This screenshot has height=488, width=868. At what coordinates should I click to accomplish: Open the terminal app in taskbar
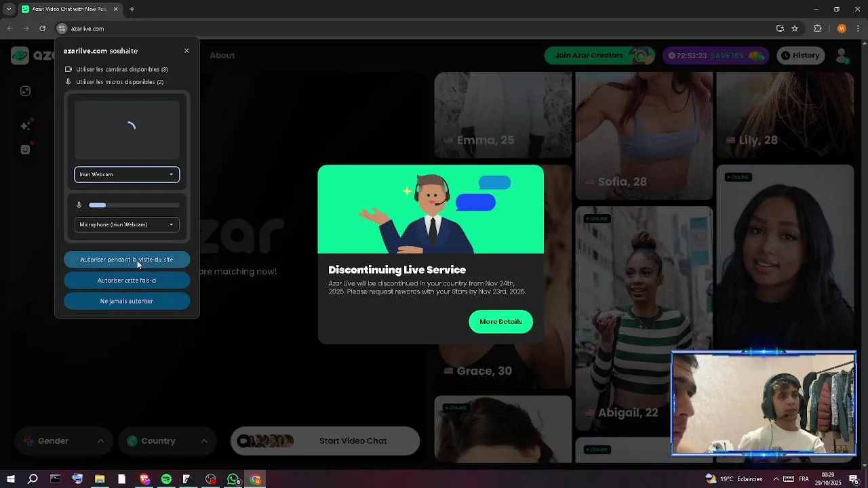[55, 479]
